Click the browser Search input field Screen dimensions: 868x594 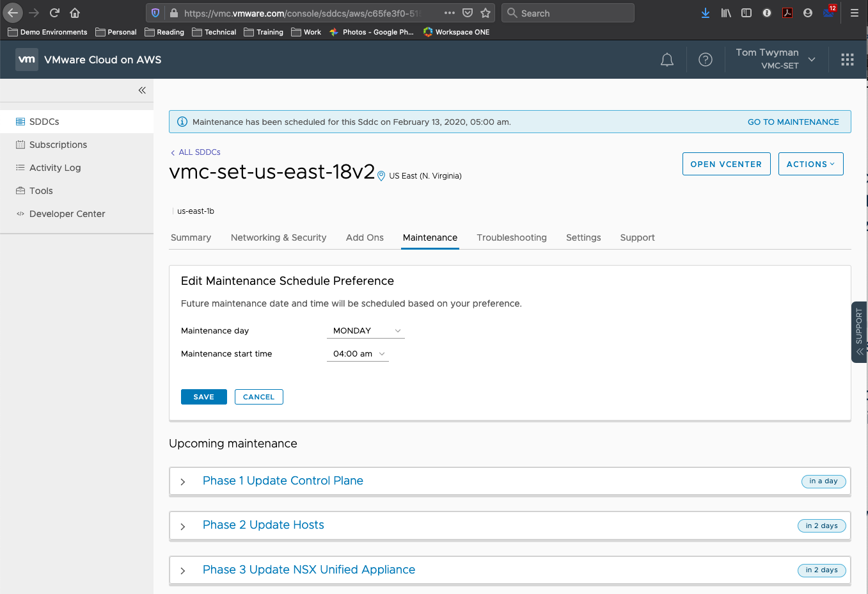tap(576, 13)
